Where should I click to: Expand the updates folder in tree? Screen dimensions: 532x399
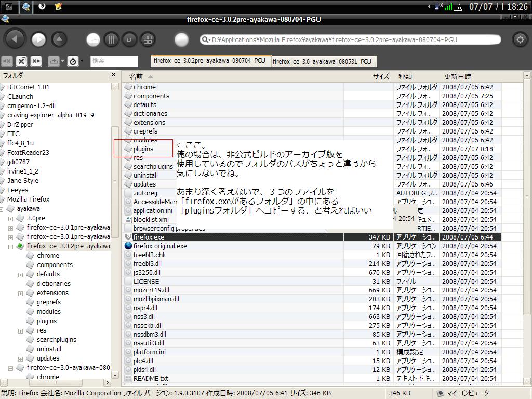[20, 359]
